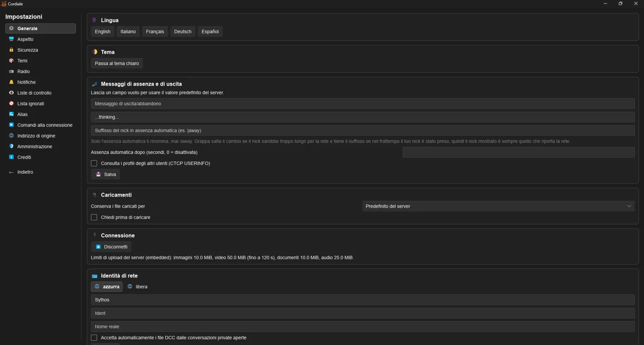Click the card icon beside Identità di rete
Image resolution: width=644 pixels, height=345 pixels.
(95, 276)
